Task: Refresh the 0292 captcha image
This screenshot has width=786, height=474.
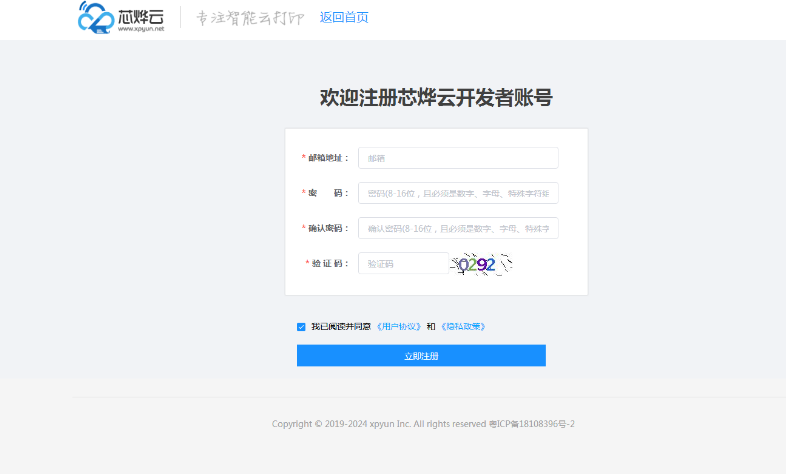Action: (481, 264)
